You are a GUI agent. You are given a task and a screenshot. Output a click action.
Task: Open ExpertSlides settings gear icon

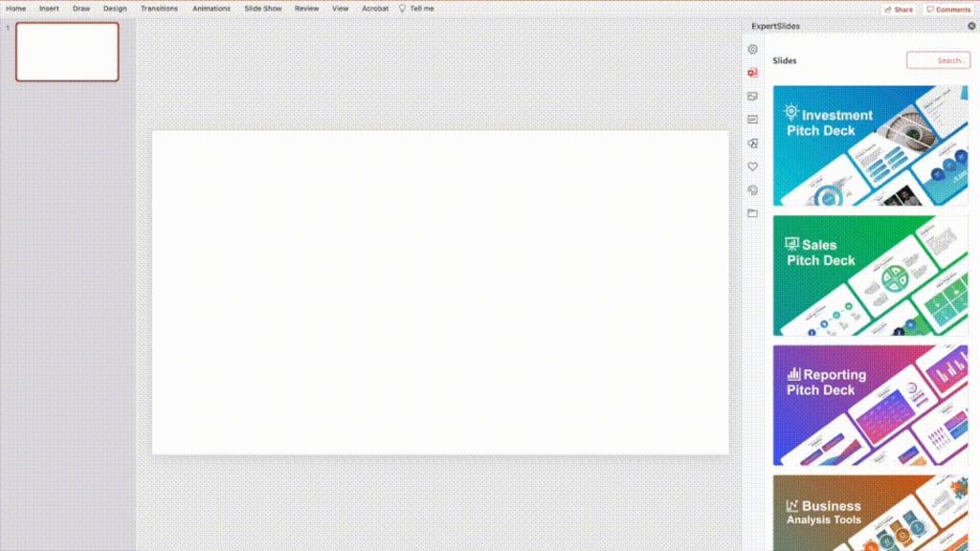click(x=752, y=50)
